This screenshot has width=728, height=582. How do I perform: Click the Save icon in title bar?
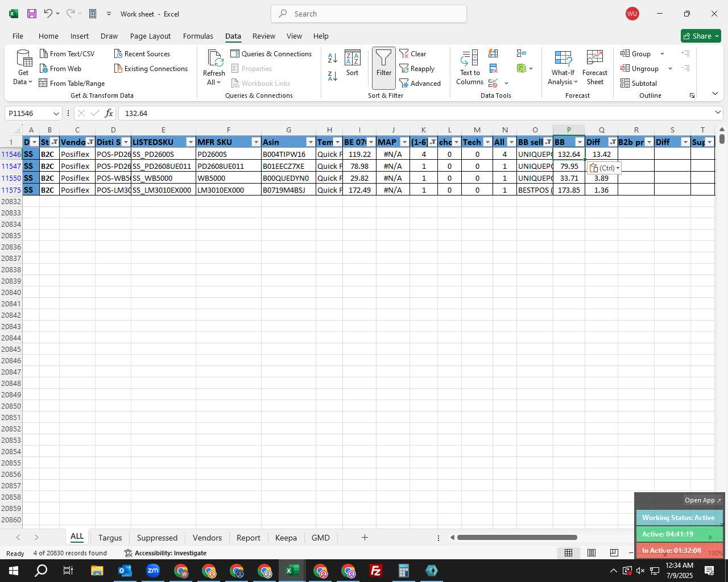click(32, 14)
